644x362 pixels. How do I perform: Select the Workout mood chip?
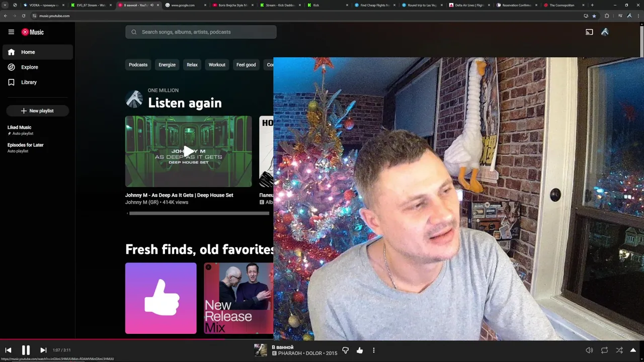tap(217, 64)
